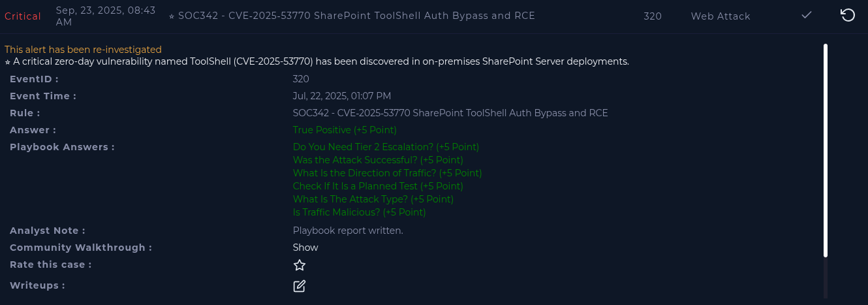Collapse the SOC342 alert row by its title
The width and height of the screenshot is (868, 305).
pyautogui.click(x=356, y=16)
